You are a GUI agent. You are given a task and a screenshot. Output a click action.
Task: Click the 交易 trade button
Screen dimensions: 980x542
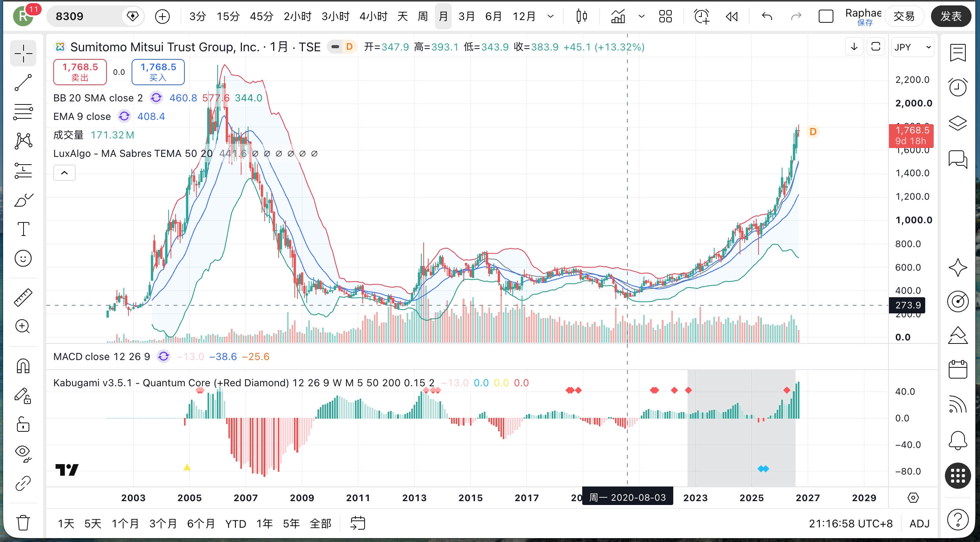click(904, 17)
